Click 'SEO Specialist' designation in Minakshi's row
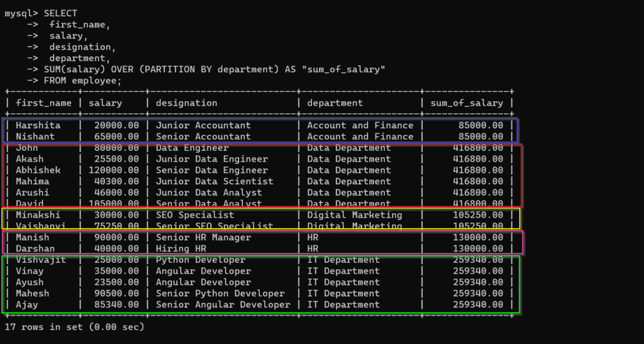This screenshot has height=344, width=644. pyautogui.click(x=195, y=214)
